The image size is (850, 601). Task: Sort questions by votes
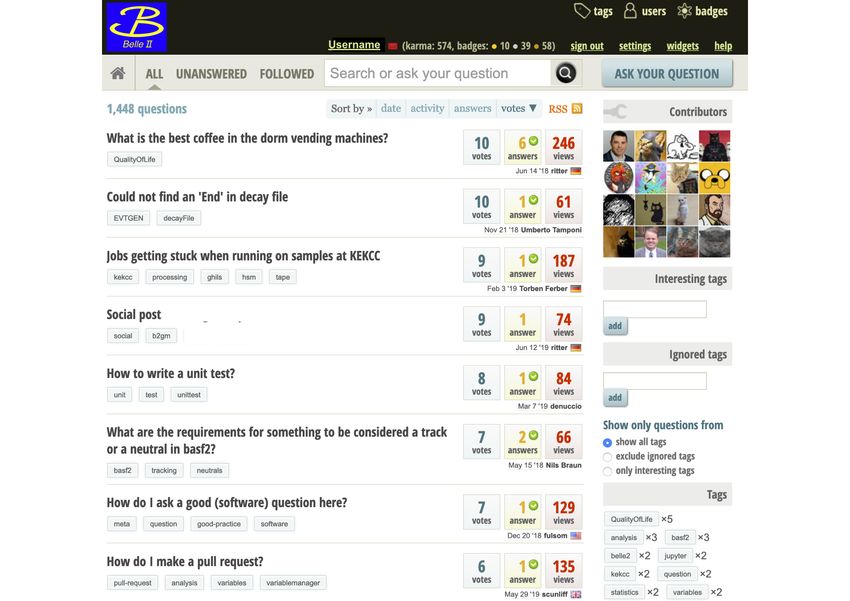coord(518,108)
